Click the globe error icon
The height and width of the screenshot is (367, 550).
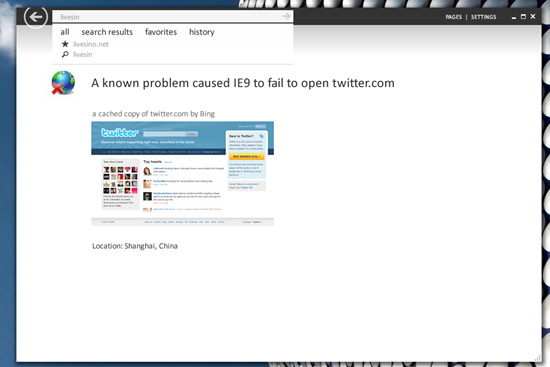(63, 83)
